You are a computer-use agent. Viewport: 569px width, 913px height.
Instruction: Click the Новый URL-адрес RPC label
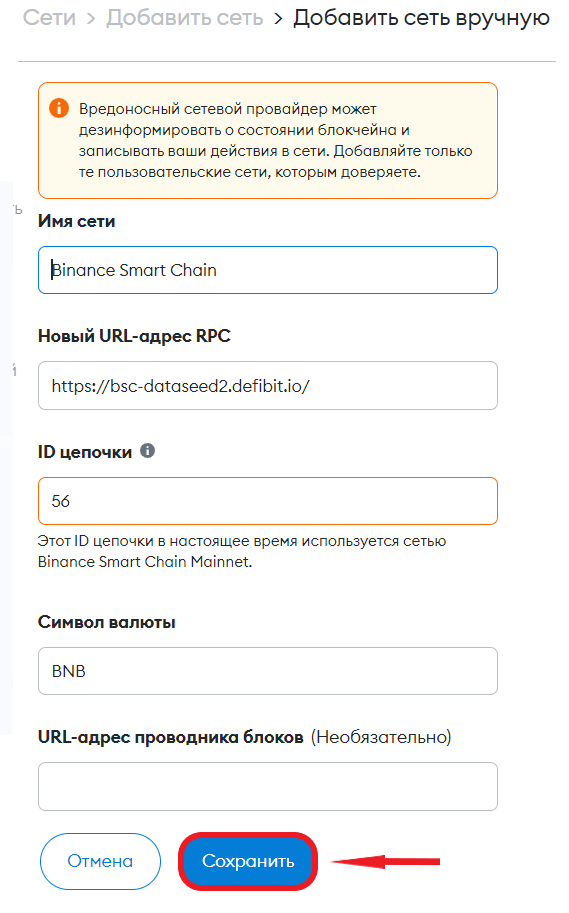pos(134,336)
